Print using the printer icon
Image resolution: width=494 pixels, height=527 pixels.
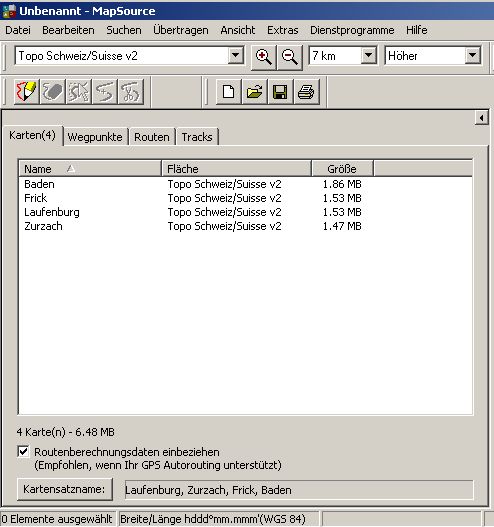click(306, 91)
